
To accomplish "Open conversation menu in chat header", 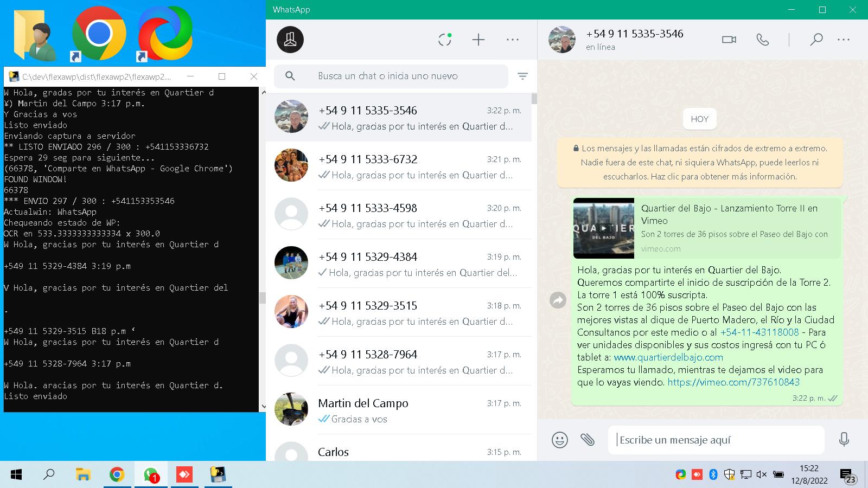I will pos(844,40).
